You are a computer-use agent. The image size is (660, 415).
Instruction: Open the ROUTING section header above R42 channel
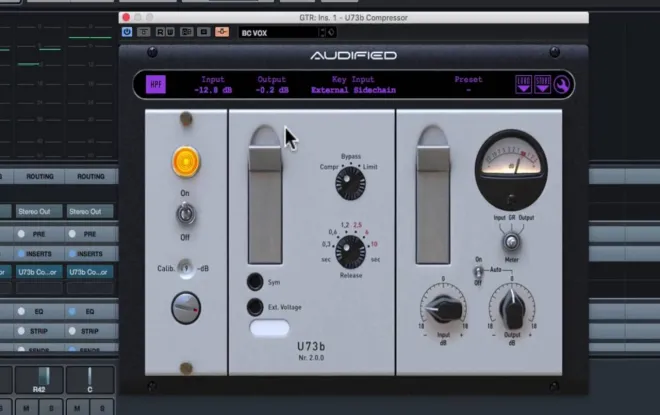[40, 176]
